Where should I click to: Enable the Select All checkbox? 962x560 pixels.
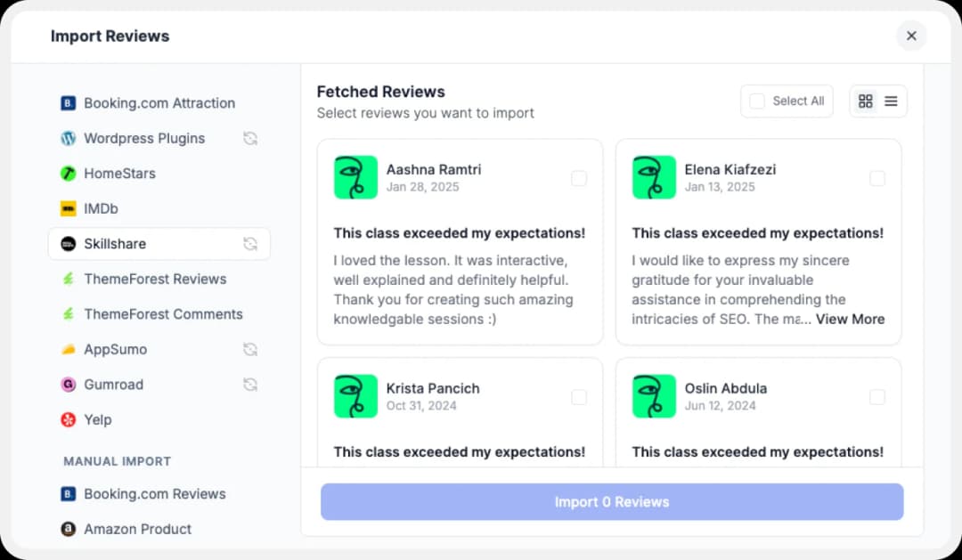756,101
